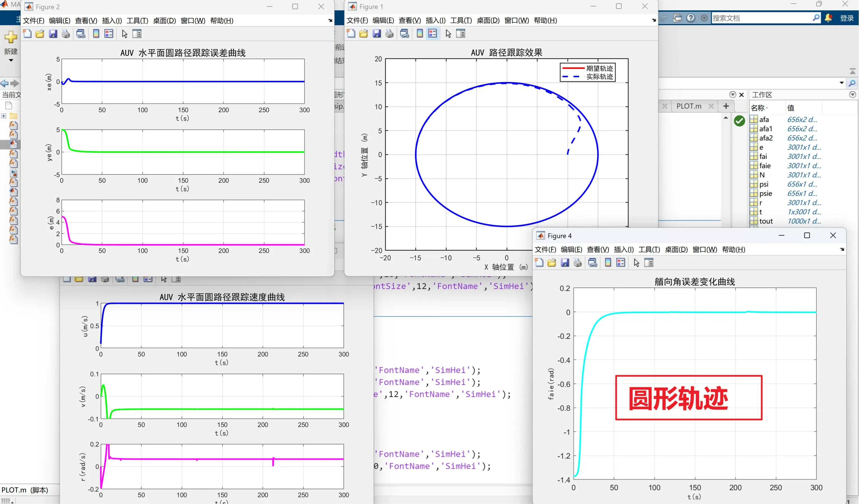
Task: Select the psie variable in workspace
Action: pos(766,193)
